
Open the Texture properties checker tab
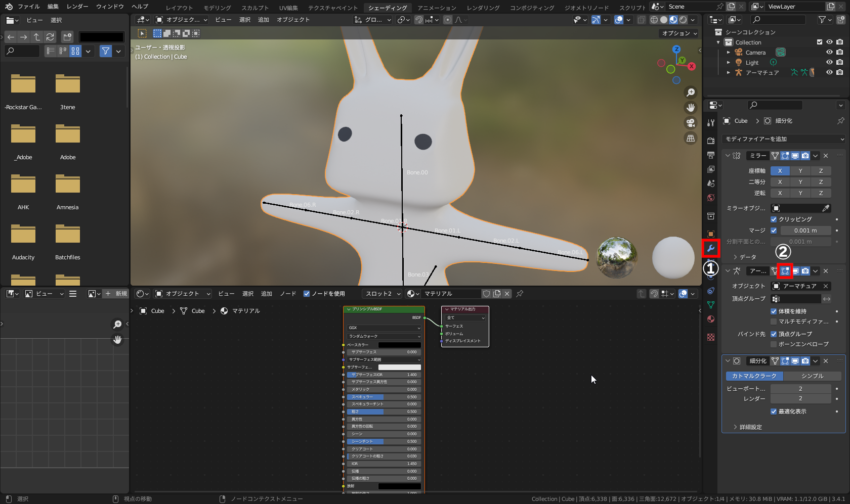pos(711,337)
